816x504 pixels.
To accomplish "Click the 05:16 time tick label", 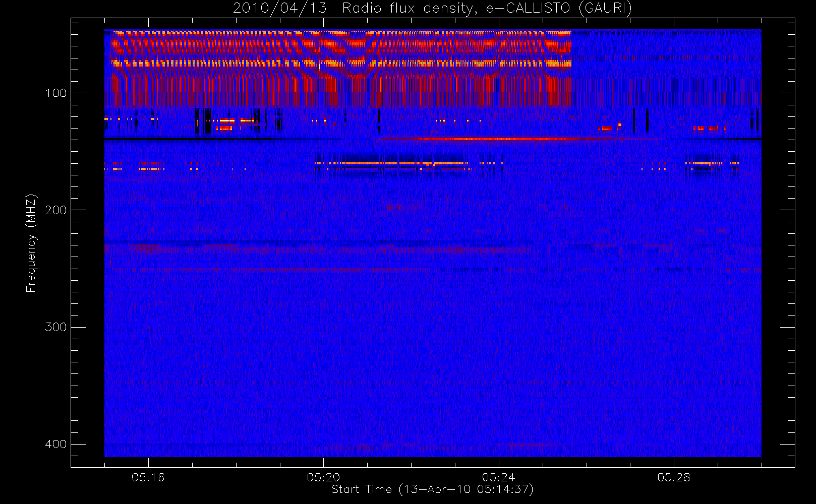I will 148,477.
